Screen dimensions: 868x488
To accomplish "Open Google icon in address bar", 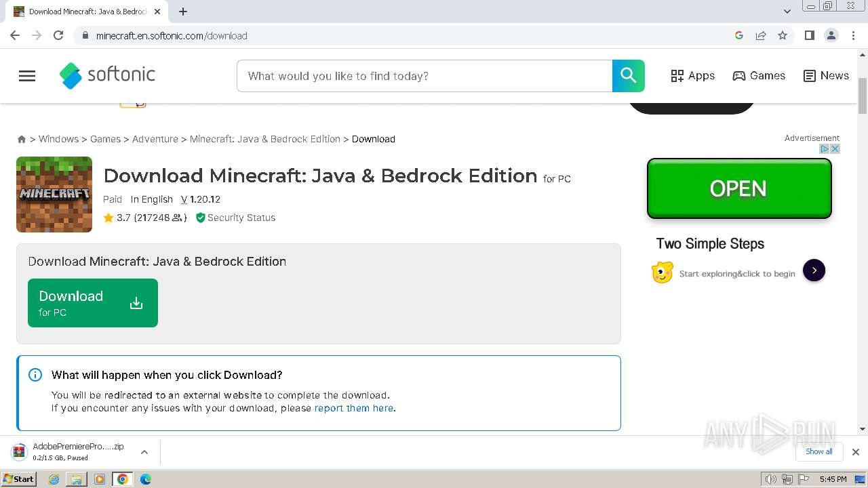I will [739, 35].
